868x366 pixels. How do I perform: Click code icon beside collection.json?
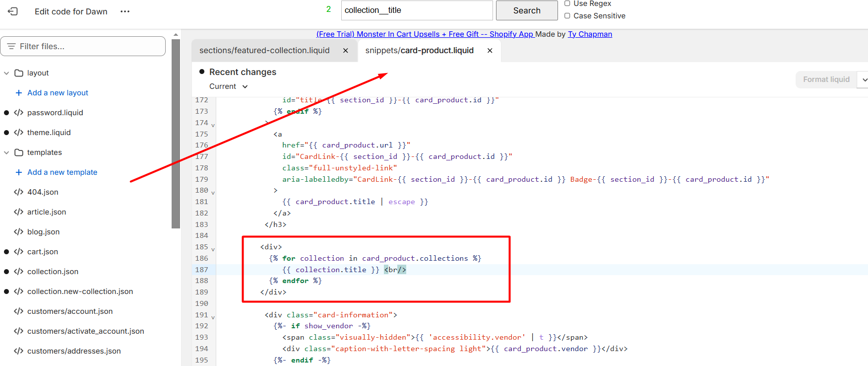(19, 272)
